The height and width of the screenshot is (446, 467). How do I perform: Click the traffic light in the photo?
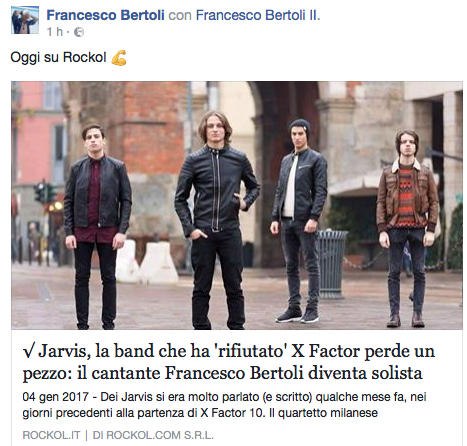point(41,192)
